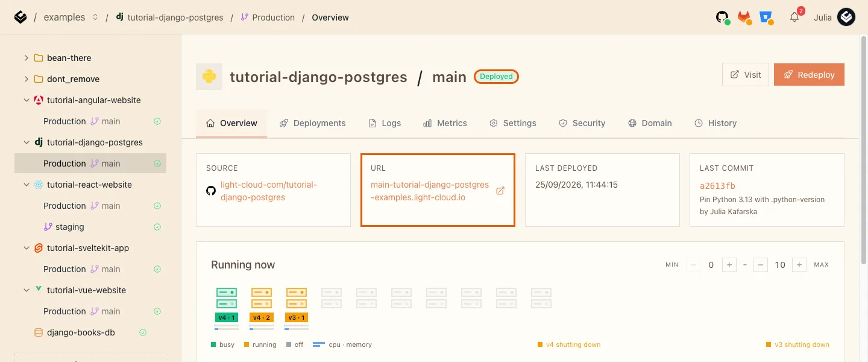
Task: Open the Bitbucket integration icon in header
Action: (x=766, y=17)
